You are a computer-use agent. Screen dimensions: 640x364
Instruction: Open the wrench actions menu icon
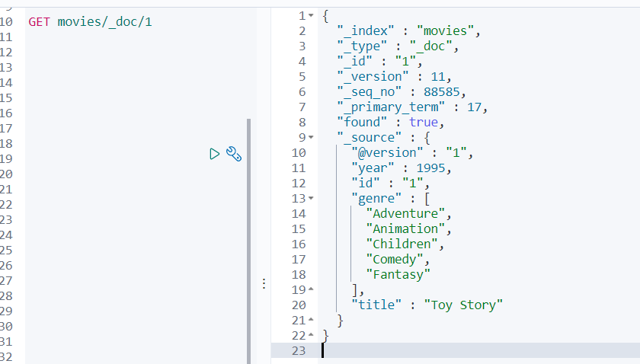[234, 155]
